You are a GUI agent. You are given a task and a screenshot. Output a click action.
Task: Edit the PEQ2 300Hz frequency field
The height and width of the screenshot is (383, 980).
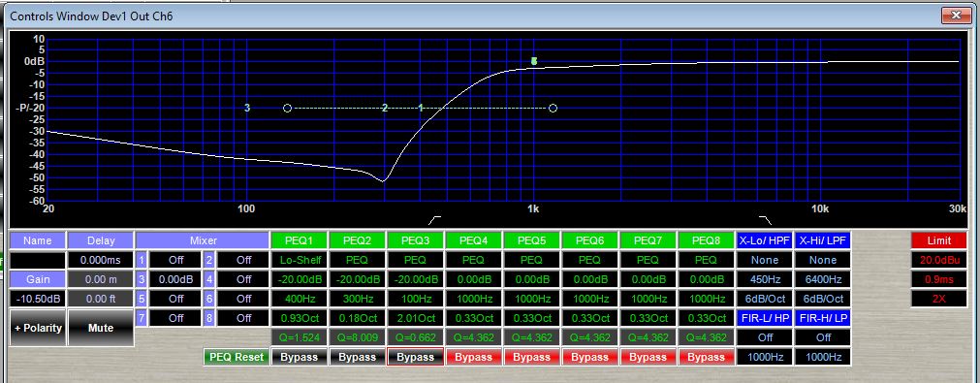coord(358,299)
